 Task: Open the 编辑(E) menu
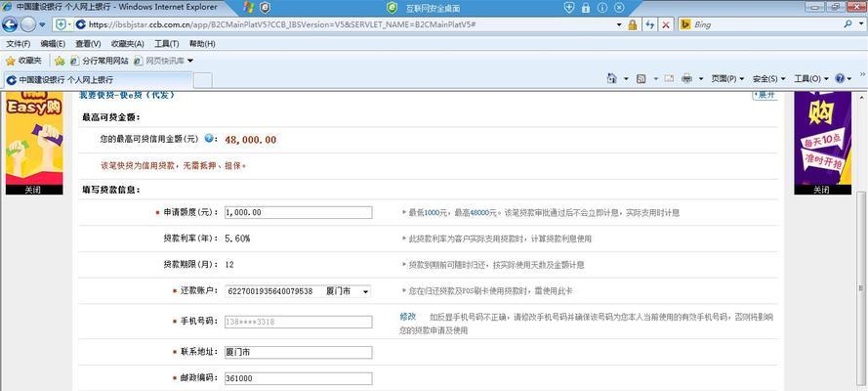(x=53, y=44)
